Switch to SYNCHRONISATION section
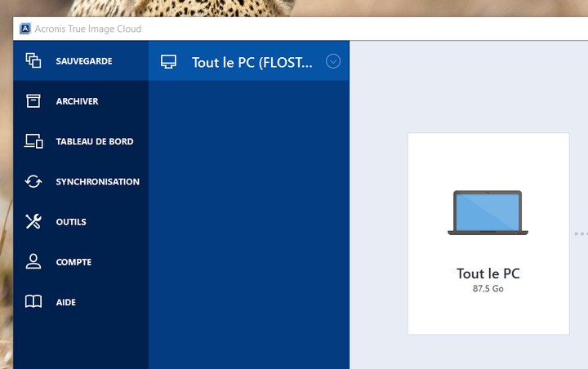 tap(81, 181)
